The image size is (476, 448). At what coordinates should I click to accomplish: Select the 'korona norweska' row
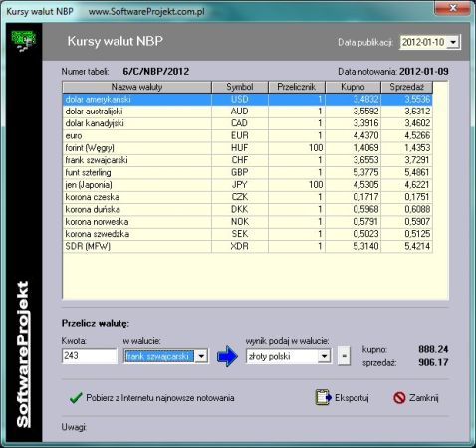coord(247,222)
